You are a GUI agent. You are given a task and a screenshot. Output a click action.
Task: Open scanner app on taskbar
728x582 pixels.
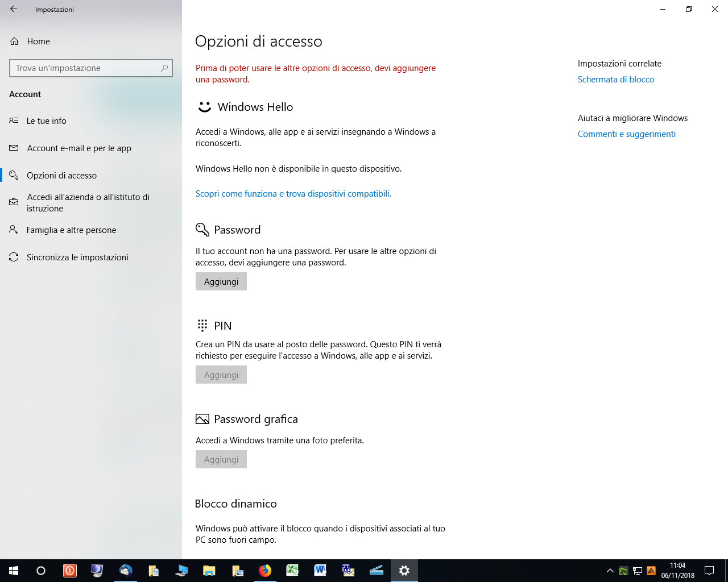click(376, 571)
